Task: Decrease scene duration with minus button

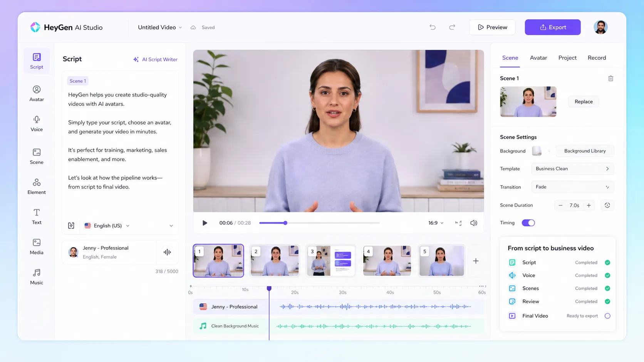Action: (x=560, y=205)
